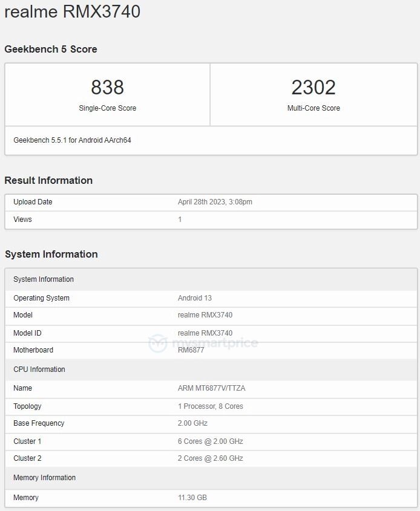Screen dimensions: 420x511
Task: Click the single-core score 838
Action: click(107, 87)
